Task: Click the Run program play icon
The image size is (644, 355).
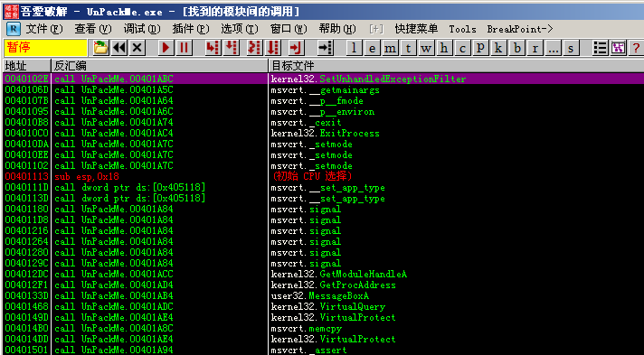Action: 166,48
